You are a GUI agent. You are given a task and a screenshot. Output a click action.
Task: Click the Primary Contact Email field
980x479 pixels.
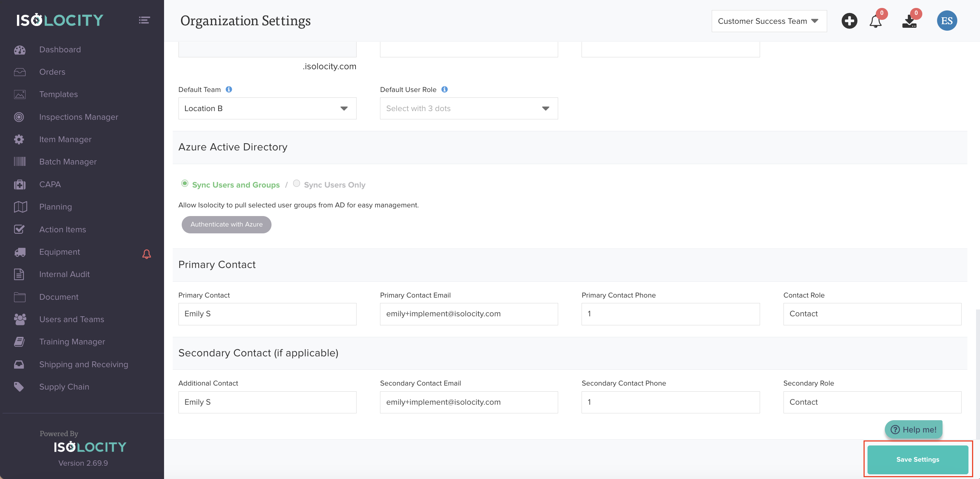point(468,314)
